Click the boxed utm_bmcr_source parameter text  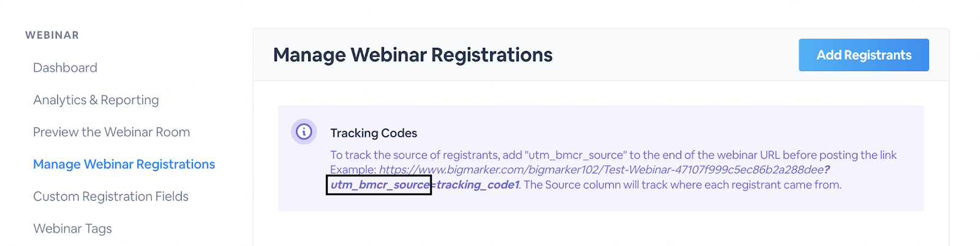380,185
